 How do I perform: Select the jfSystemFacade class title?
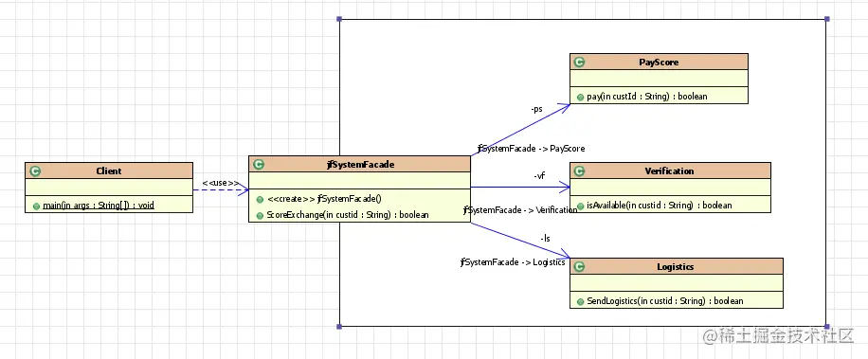pos(360,164)
